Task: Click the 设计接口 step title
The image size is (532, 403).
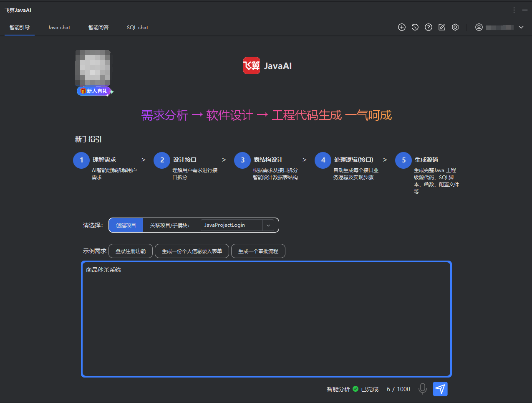Action: (185, 160)
